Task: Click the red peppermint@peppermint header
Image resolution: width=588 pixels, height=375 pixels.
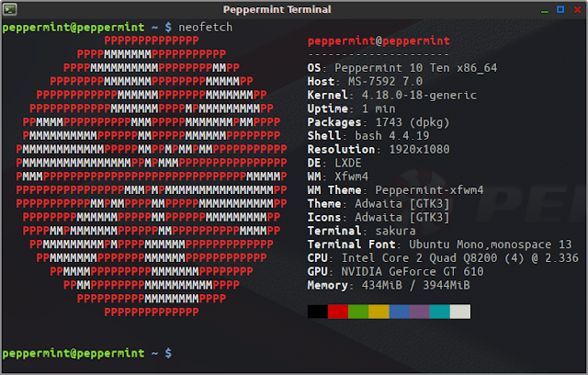Action: pos(379,40)
